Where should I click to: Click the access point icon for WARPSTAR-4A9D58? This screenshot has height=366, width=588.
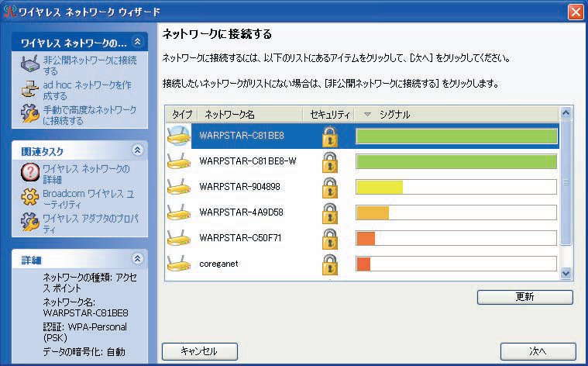coord(178,212)
